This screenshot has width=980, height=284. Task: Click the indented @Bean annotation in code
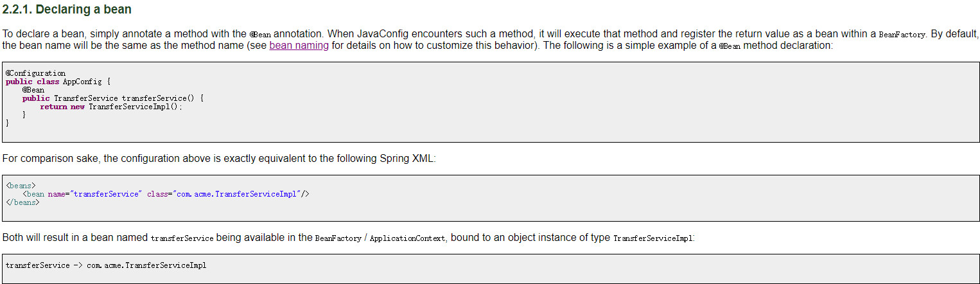coord(33,90)
